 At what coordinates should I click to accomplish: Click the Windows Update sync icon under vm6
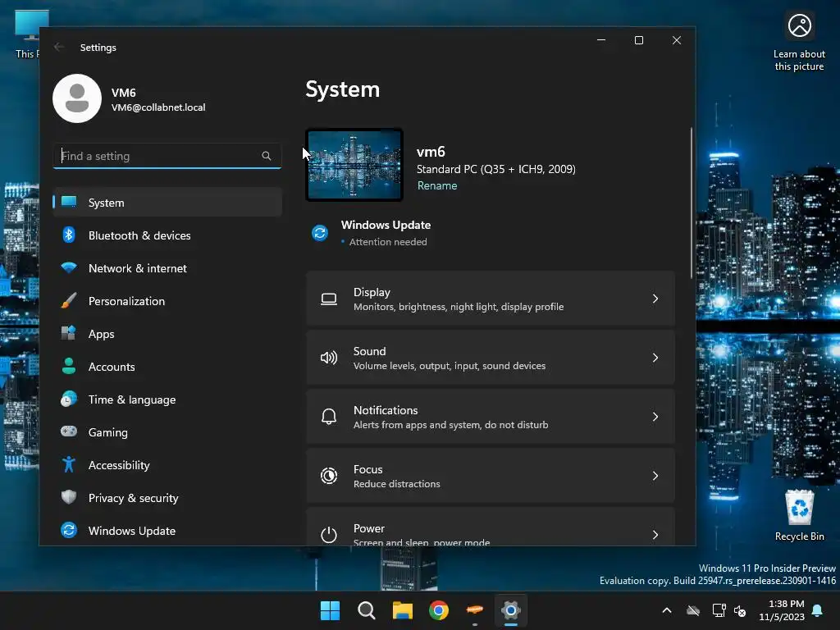click(x=320, y=233)
